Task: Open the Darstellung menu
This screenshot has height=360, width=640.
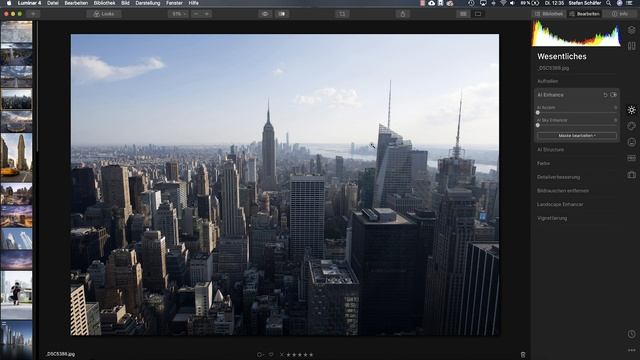Action: coord(148,3)
